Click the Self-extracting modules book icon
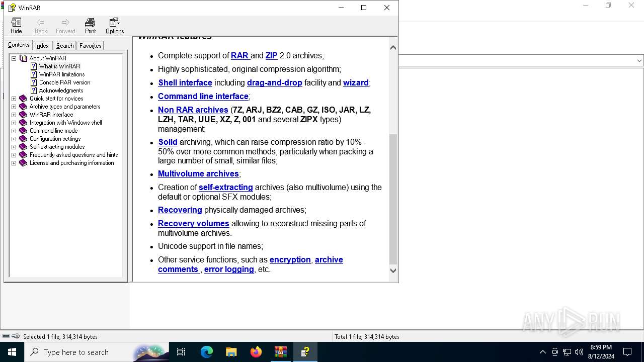 (x=23, y=147)
